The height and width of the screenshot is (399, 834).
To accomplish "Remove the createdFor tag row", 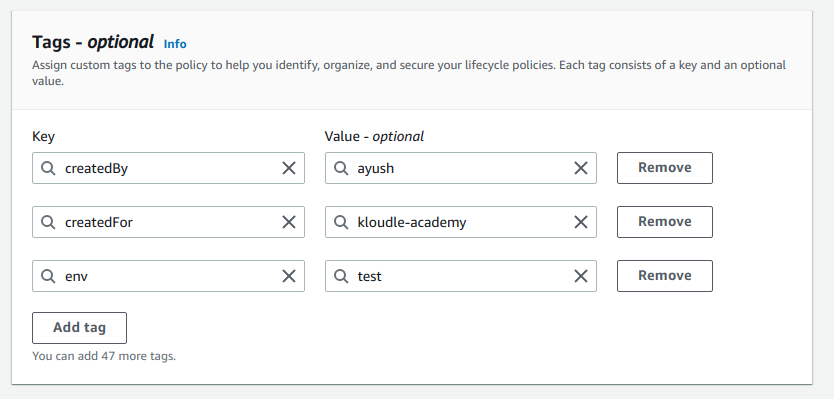I will [x=665, y=222].
